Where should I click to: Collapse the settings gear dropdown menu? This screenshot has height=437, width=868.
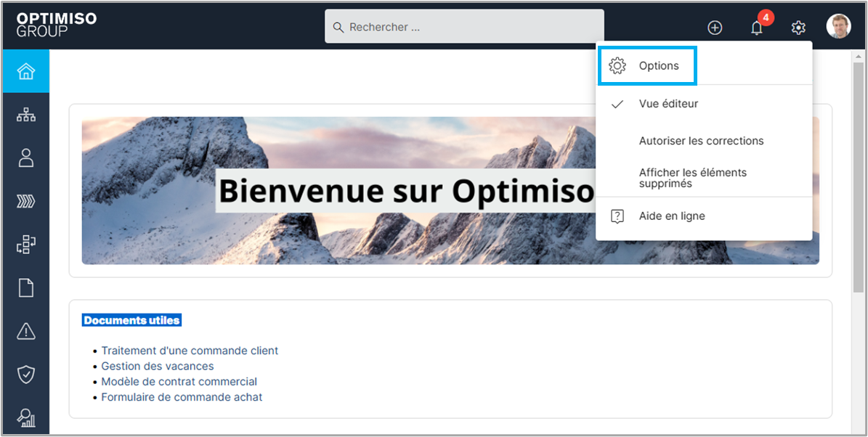[x=798, y=28]
